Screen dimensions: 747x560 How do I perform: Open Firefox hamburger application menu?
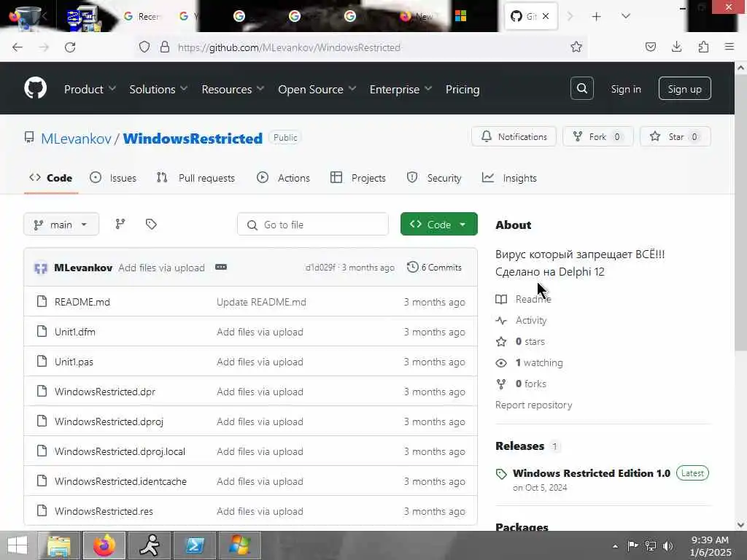tap(729, 47)
